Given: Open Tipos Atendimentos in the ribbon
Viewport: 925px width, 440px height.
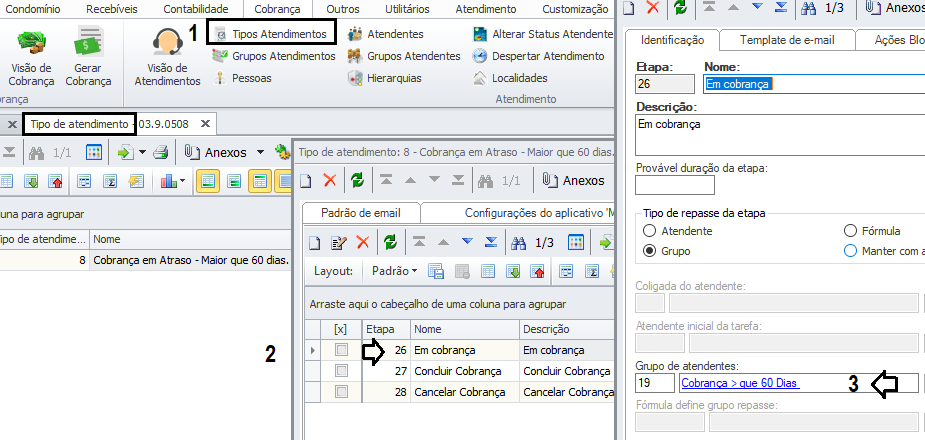Looking at the screenshot, I should (x=272, y=34).
